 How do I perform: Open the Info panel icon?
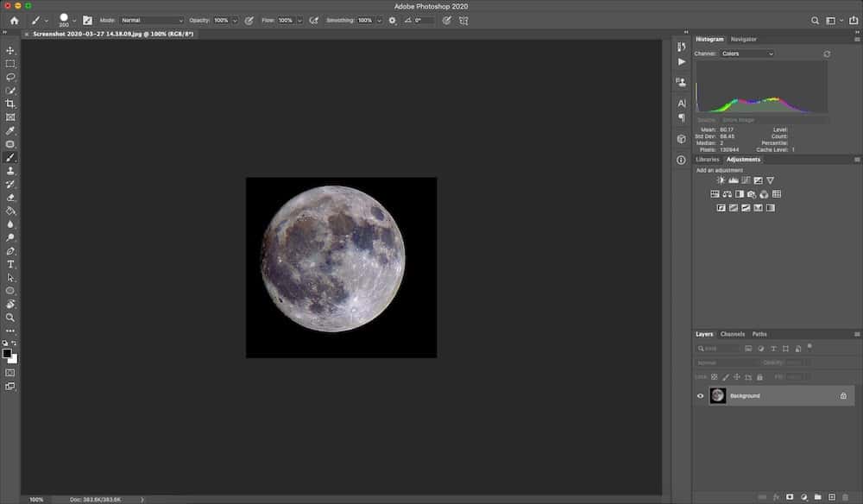pyautogui.click(x=682, y=161)
